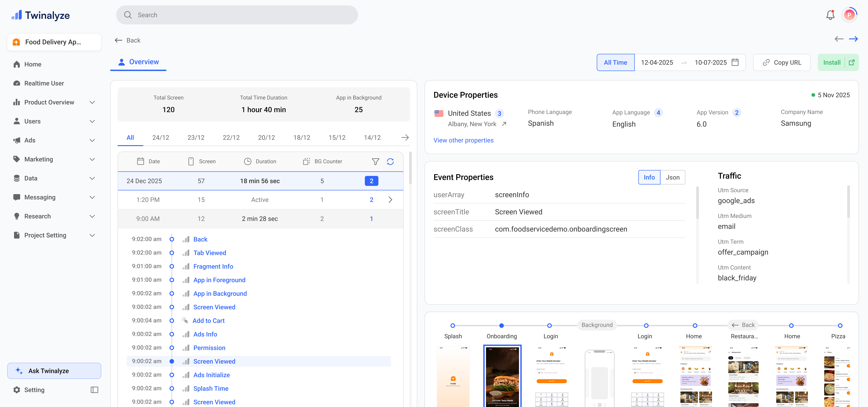Switch to the 20/12 date tab
868x407 pixels.
267,137
